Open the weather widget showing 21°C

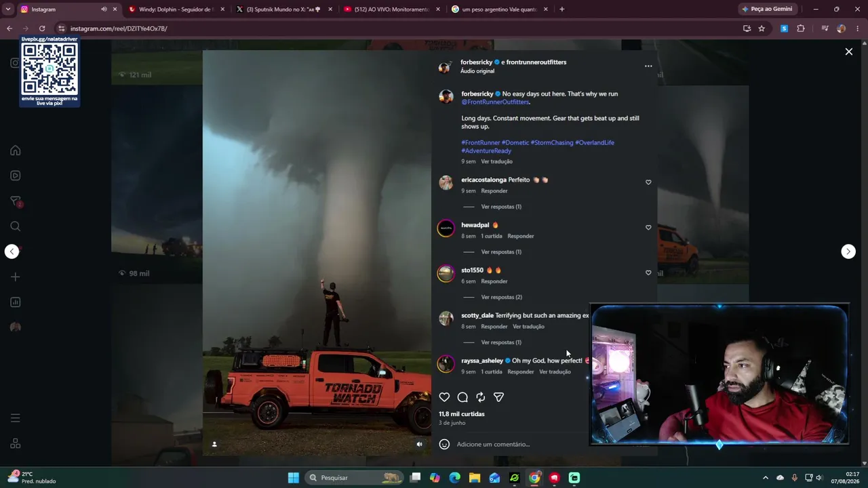click(x=33, y=478)
